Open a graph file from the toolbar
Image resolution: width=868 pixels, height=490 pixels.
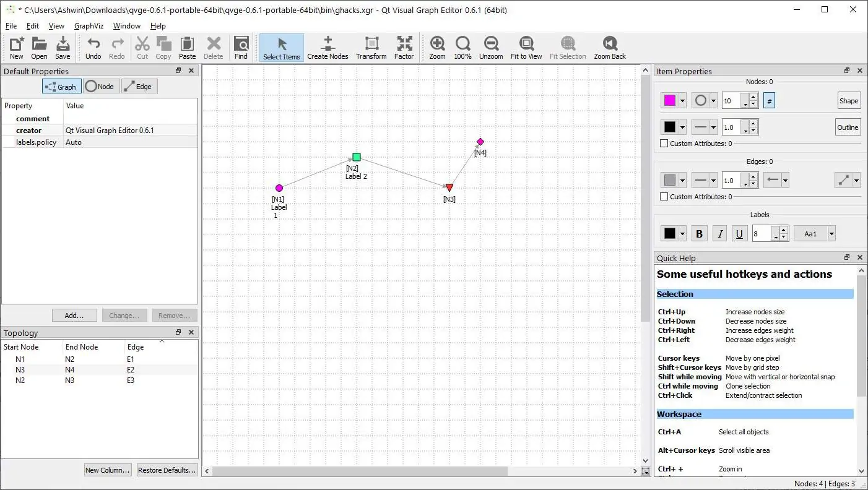click(x=39, y=48)
